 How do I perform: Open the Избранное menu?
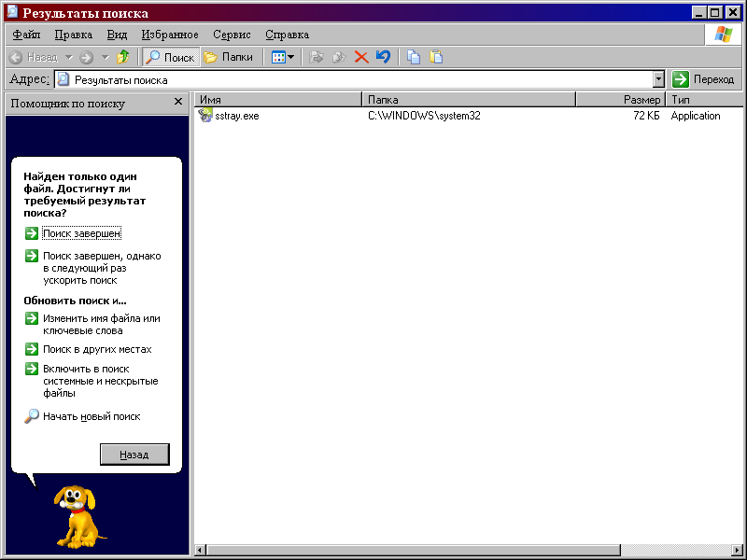point(170,35)
